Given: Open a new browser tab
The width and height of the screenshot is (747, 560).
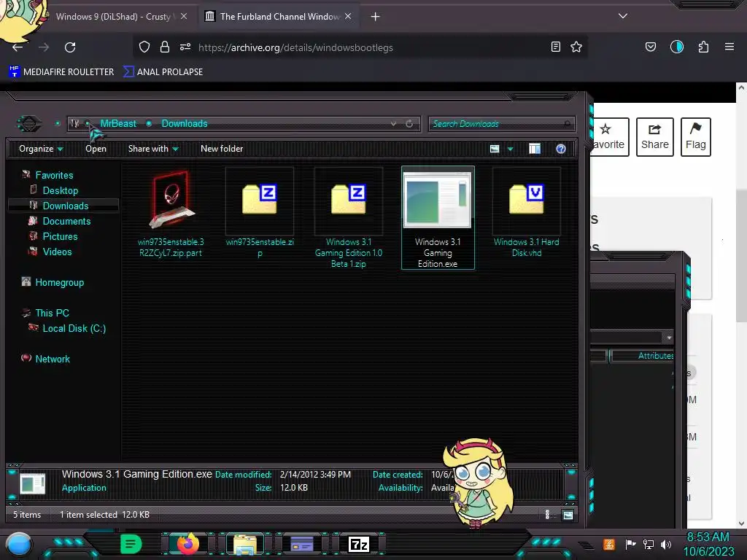Looking at the screenshot, I should pos(376,17).
